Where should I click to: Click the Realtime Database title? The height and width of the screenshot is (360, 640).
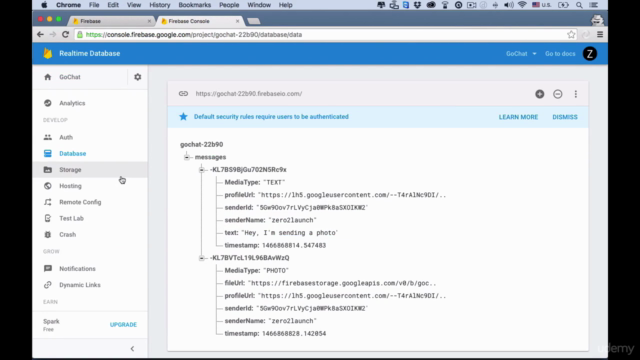[x=89, y=53]
